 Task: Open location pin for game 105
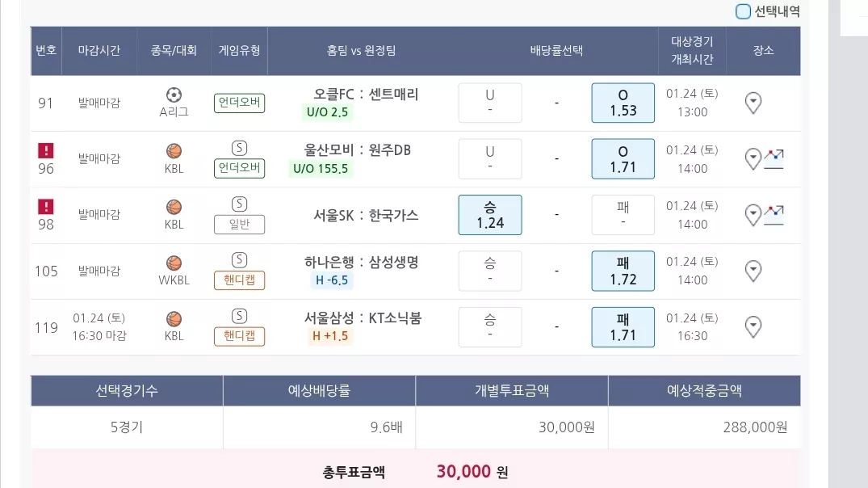click(753, 271)
